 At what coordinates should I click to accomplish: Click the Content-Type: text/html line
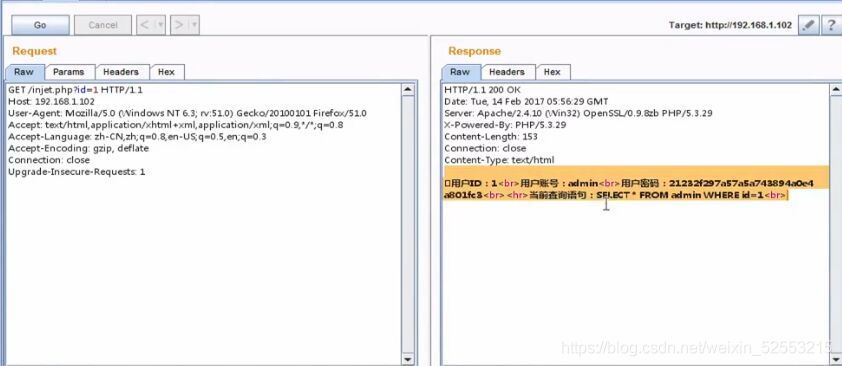click(x=499, y=160)
